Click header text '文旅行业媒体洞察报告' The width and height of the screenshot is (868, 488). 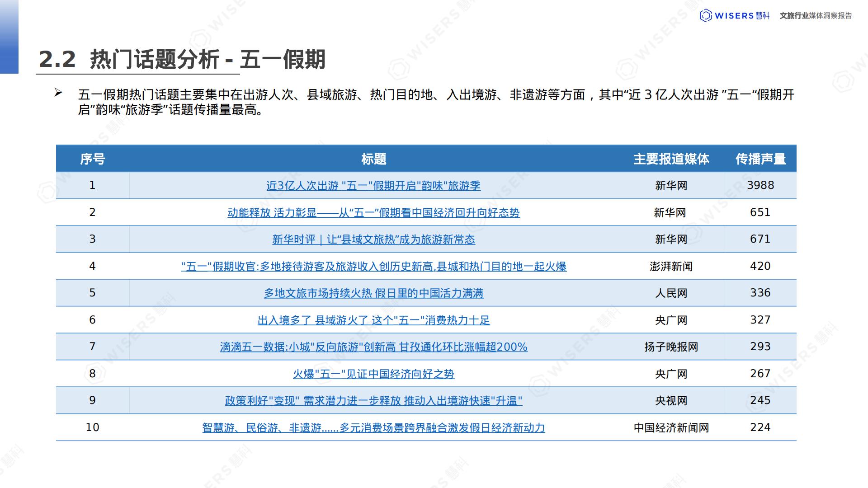point(816,16)
